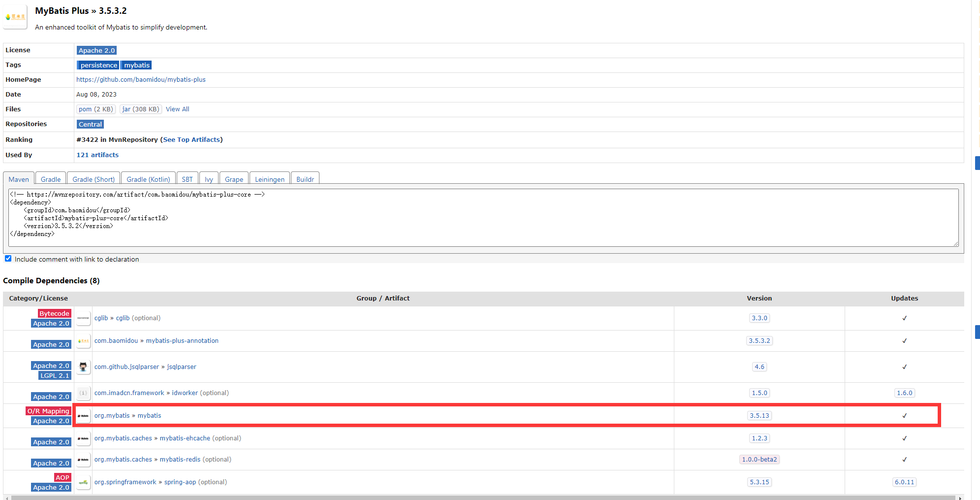Open the 121 artifacts link
The width and height of the screenshot is (980, 500).
click(97, 154)
